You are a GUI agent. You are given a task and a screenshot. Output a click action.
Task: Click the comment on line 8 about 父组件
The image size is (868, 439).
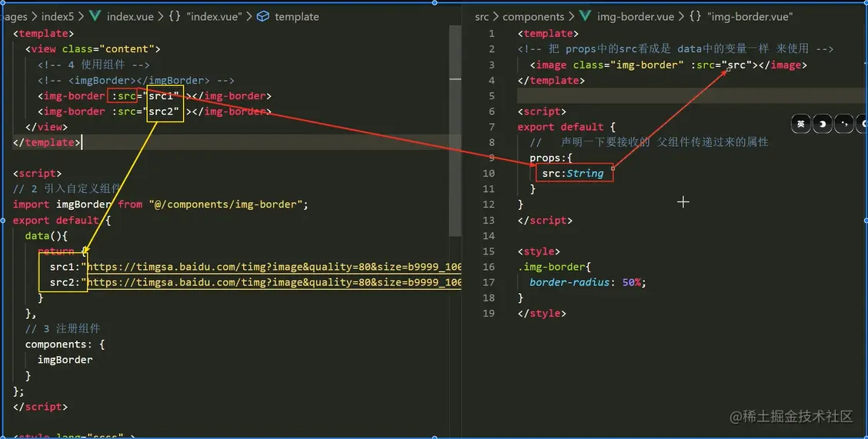pyautogui.click(x=649, y=142)
